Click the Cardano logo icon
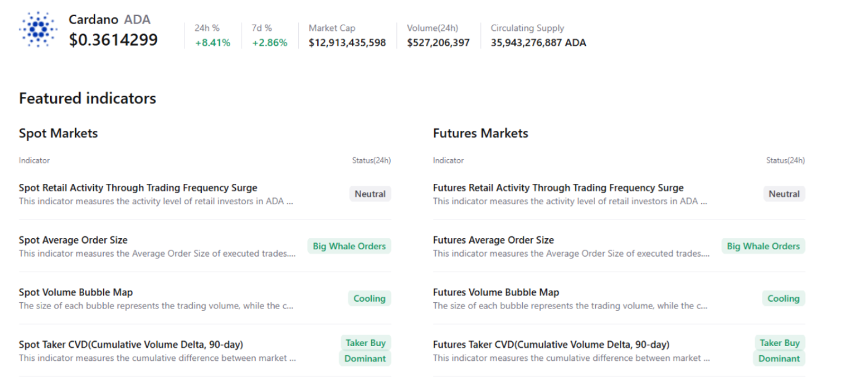Screen dimensions: 868x380 pos(38,30)
